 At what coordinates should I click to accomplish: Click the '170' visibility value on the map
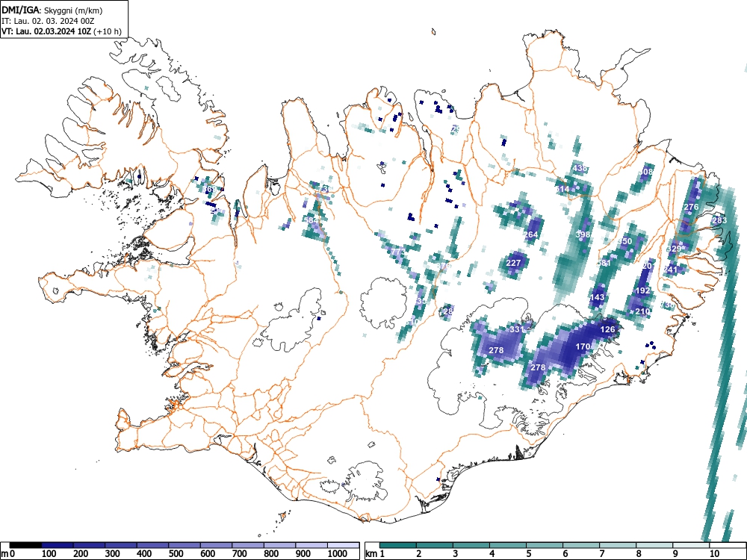click(583, 346)
